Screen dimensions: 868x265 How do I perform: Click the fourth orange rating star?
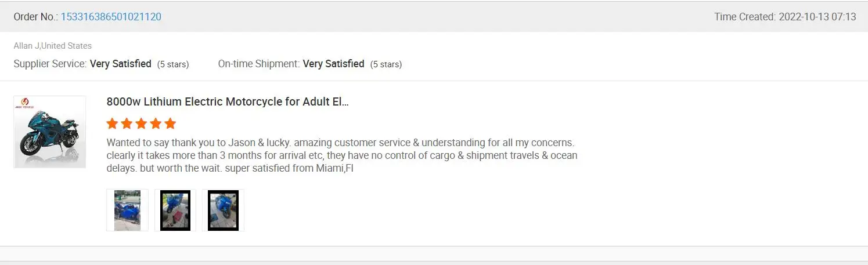point(156,124)
